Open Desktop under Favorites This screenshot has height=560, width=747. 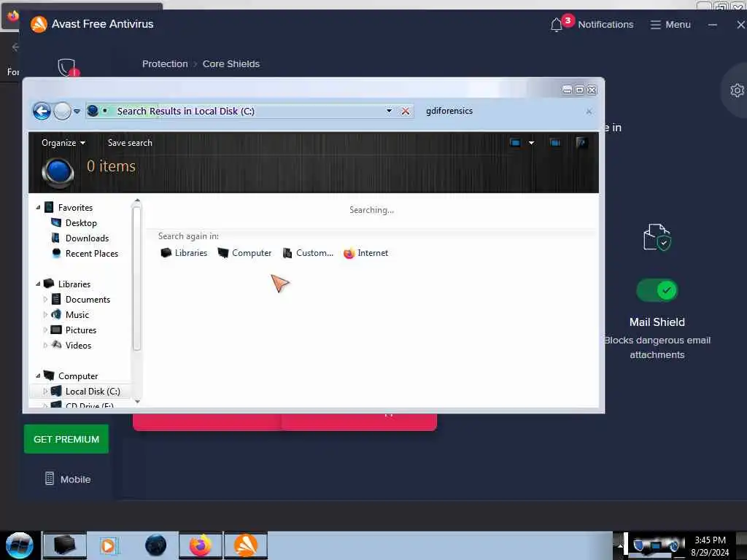pyautogui.click(x=81, y=223)
